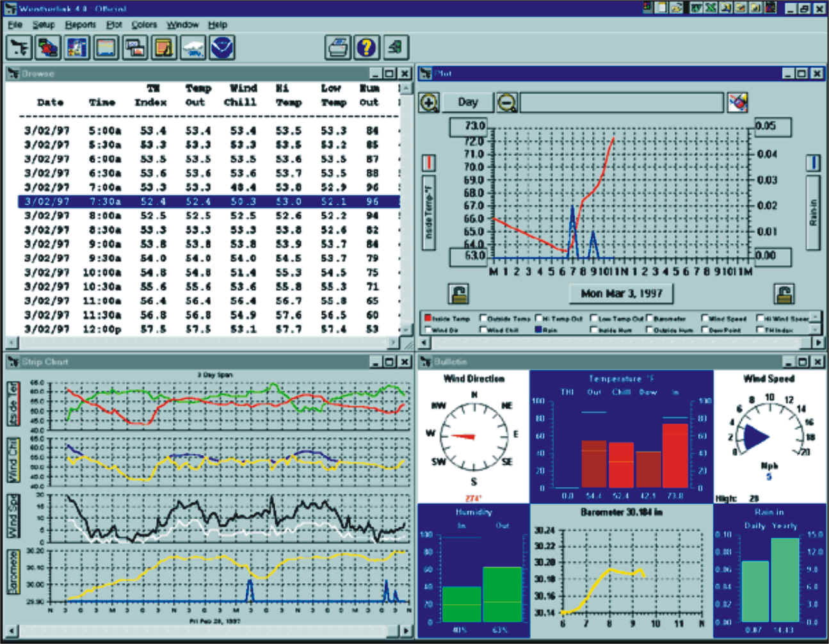The width and height of the screenshot is (829, 644).
Task: Click the traffic light icon in the title bar
Action: pos(648,8)
